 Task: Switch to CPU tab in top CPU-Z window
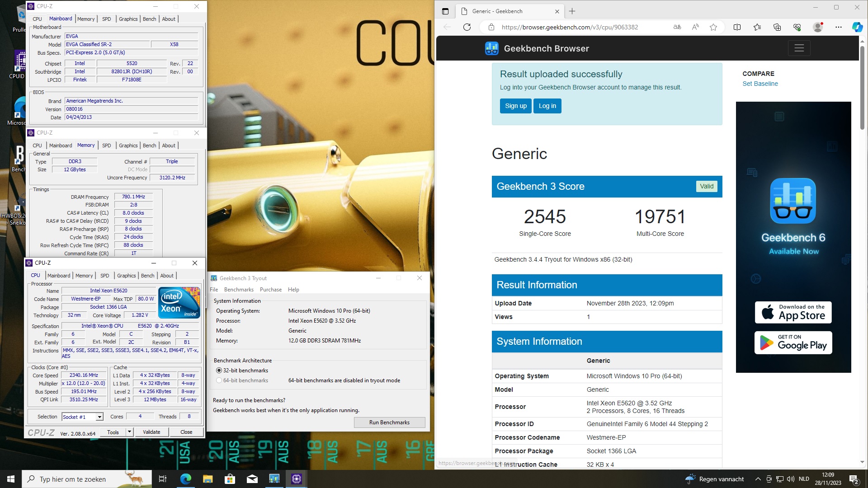click(x=37, y=19)
